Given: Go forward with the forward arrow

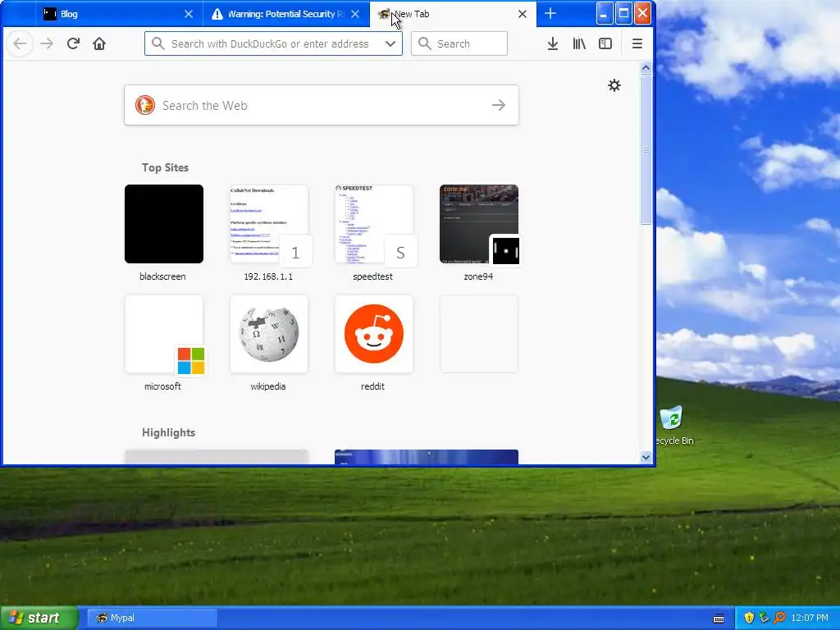Looking at the screenshot, I should [47, 43].
